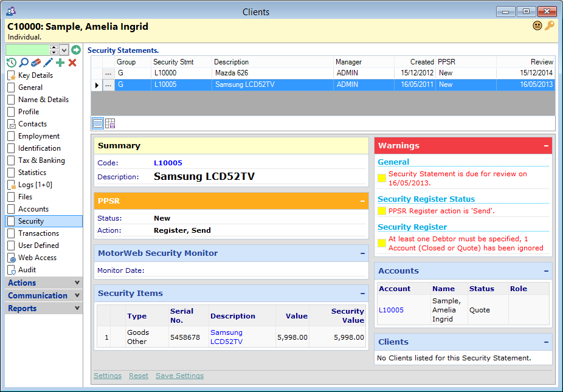563x392 pixels.
Task: Collapse the Security Items panel
Action: click(362, 294)
